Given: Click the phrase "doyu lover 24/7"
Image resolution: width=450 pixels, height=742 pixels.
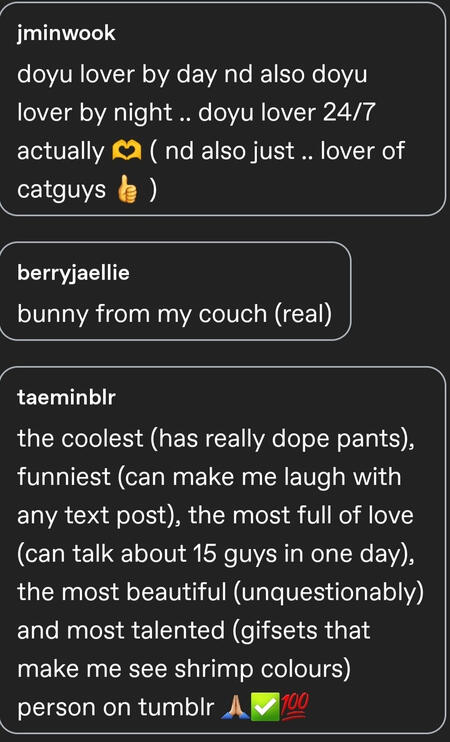Looking at the screenshot, I should click(287, 113).
